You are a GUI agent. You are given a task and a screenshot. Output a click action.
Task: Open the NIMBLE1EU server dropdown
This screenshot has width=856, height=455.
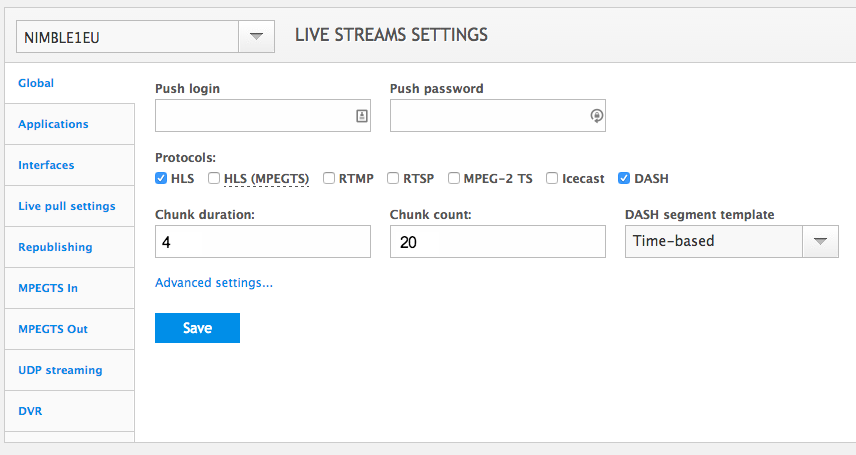(256, 37)
